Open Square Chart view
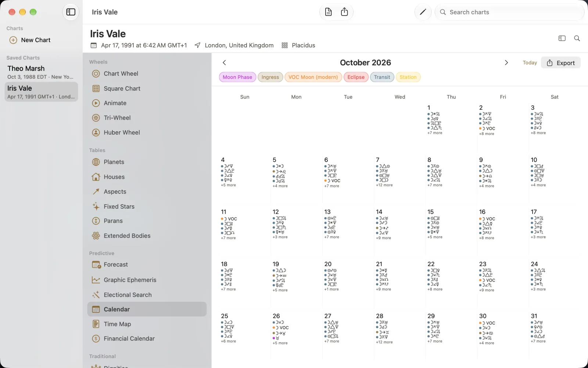Viewport: 588px width, 368px height. pos(147,88)
